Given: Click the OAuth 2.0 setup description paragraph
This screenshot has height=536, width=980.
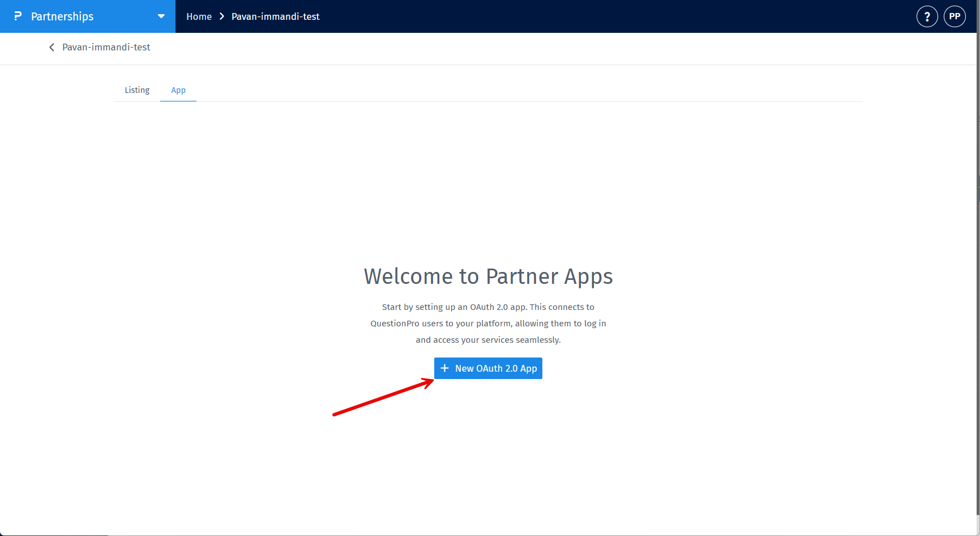Looking at the screenshot, I should pos(488,324).
